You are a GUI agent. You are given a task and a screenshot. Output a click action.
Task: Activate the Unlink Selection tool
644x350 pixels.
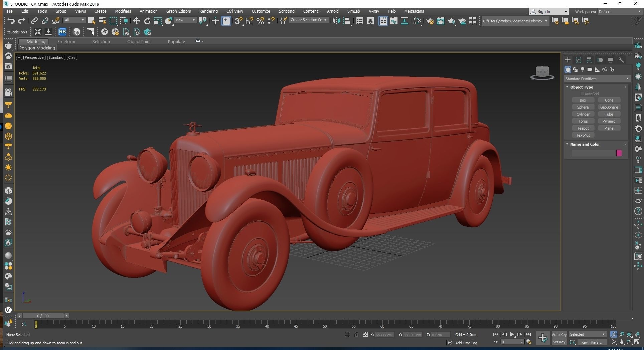coord(45,21)
